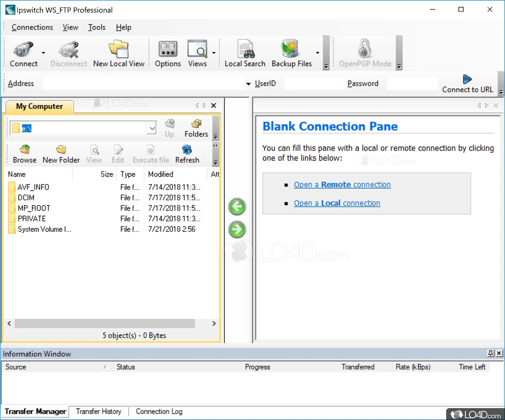Refresh the local file list
This screenshot has width=505, height=420.
187,154
